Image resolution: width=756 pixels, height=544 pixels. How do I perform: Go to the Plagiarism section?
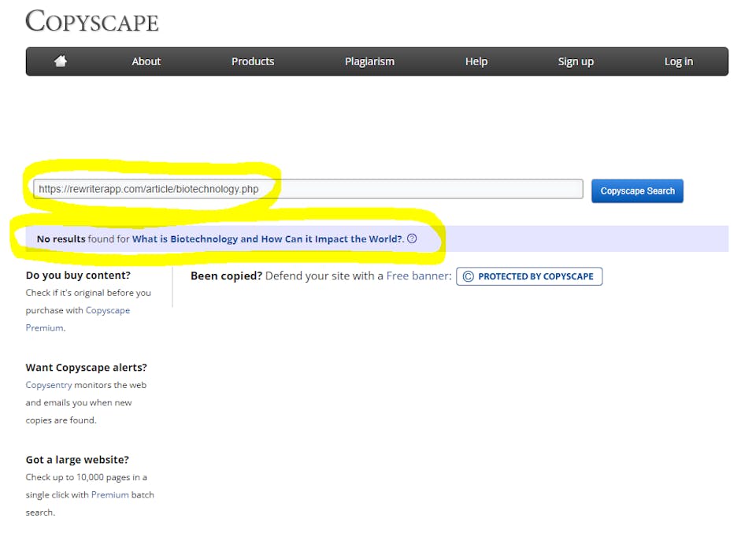pos(369,61)
